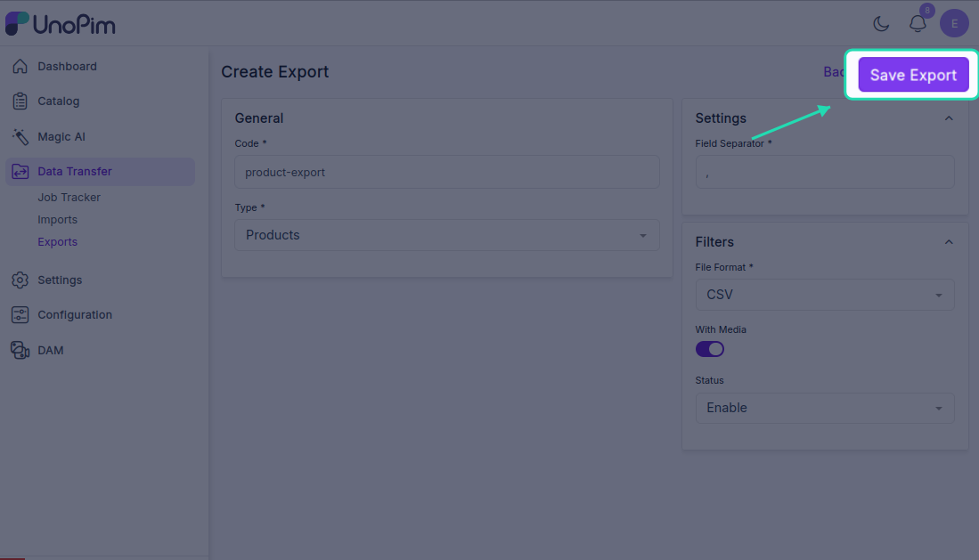Image resolution: width=979 pixels, height=560 pixels.
Task: Open Configuration menu item
Action: 74,314
